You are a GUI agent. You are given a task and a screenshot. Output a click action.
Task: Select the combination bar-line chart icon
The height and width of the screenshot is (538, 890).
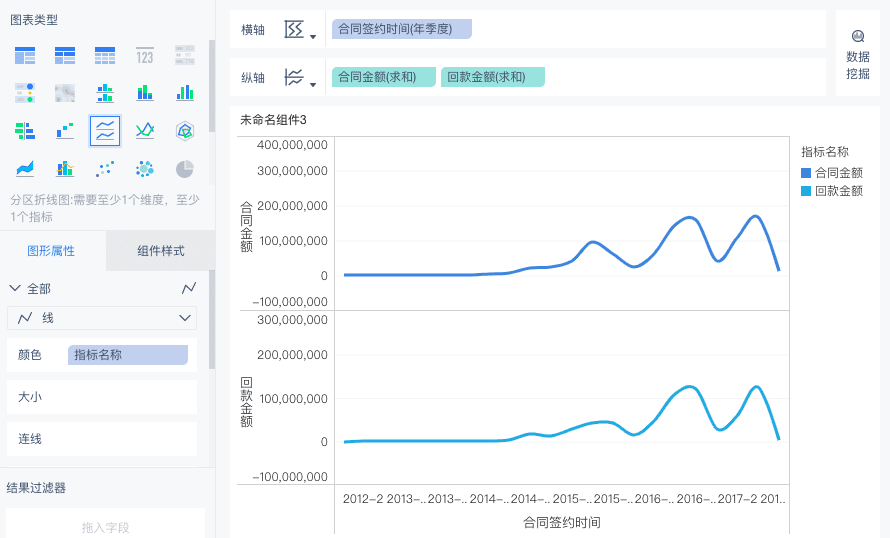(x=65, y=168)
